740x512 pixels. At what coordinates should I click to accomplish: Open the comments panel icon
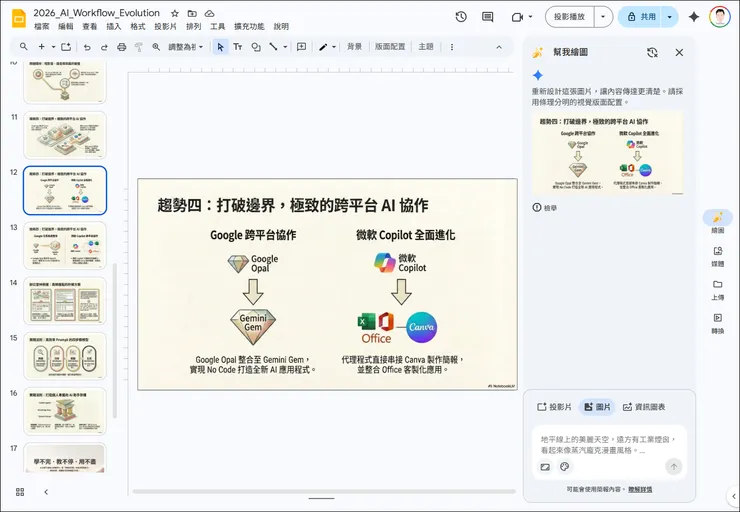(x=488, y=17)
